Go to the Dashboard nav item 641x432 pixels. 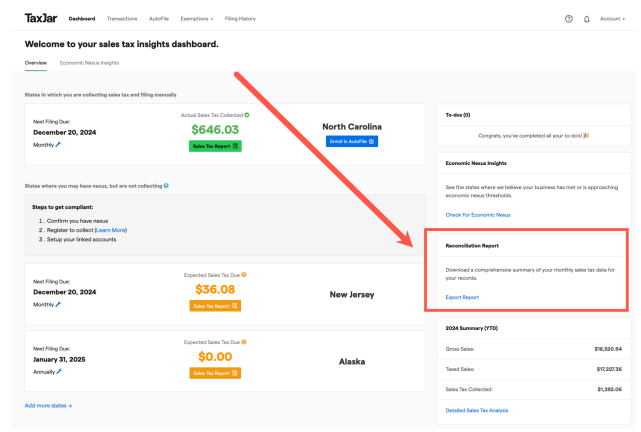point(82,19)
